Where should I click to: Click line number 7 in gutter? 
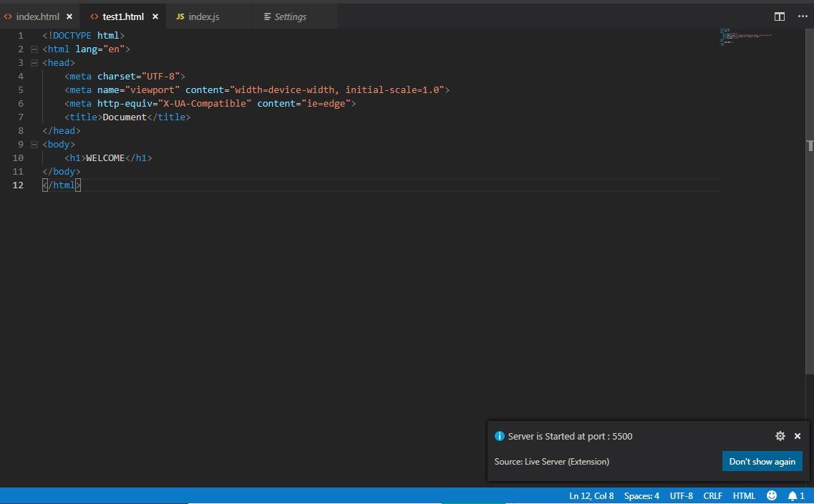(20, 117)
